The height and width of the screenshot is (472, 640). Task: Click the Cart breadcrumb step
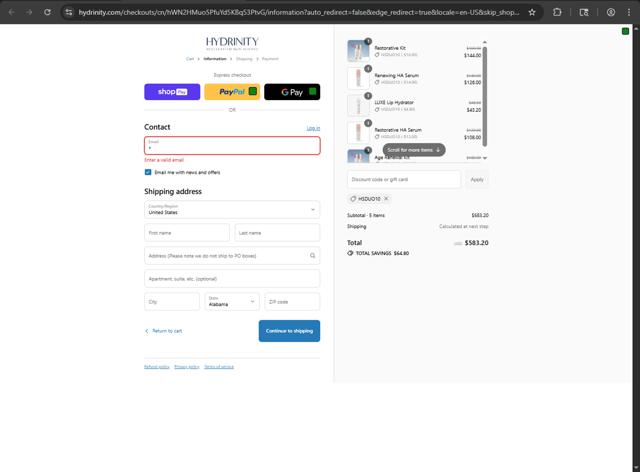pyautogui.click(x=190, y=59)
